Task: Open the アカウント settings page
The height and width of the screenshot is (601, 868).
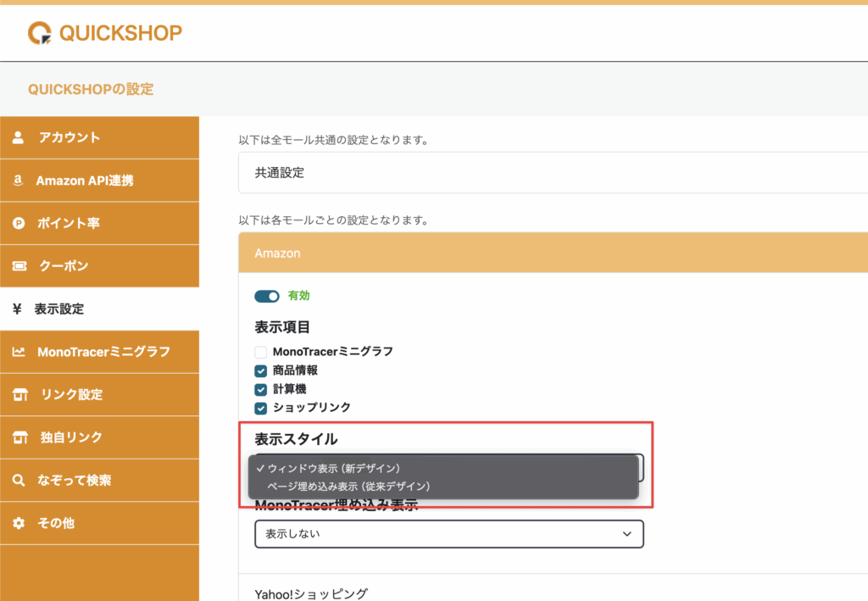Action: pyautogui.click(x=100, y=137)
